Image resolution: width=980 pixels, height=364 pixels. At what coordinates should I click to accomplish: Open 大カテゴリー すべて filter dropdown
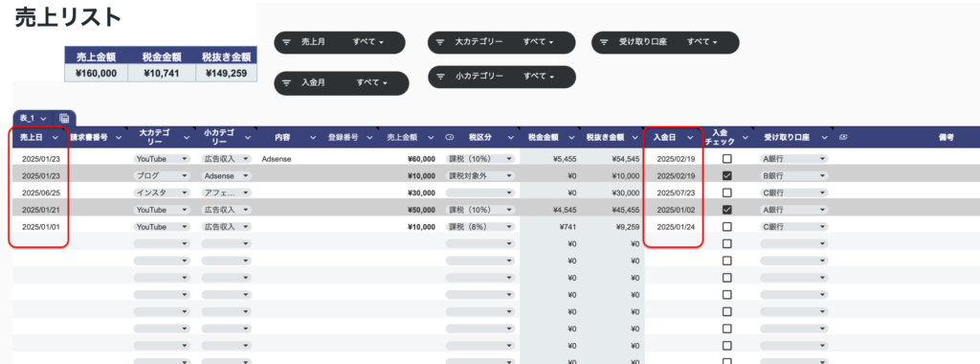tap(539, 42)
